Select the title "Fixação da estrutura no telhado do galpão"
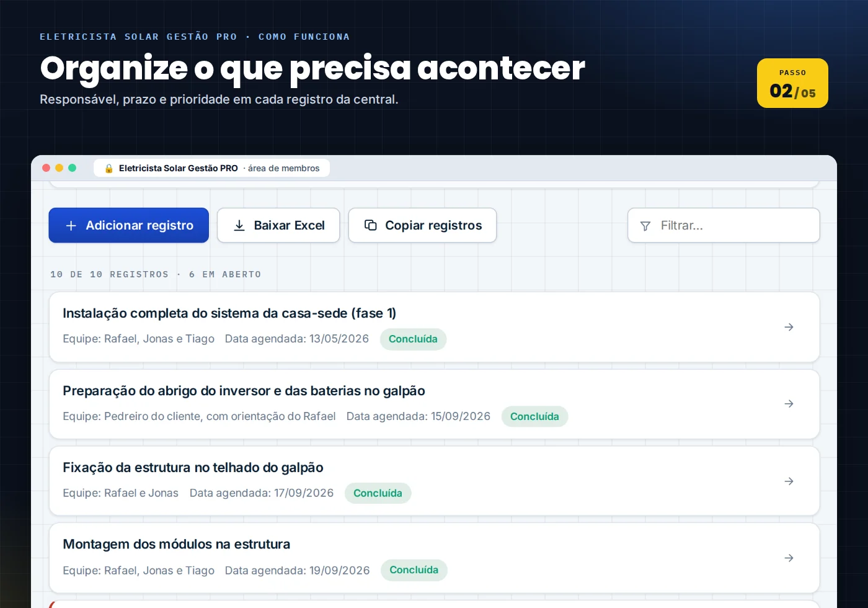The image size is (868, 608). click(x=193, y=468)
